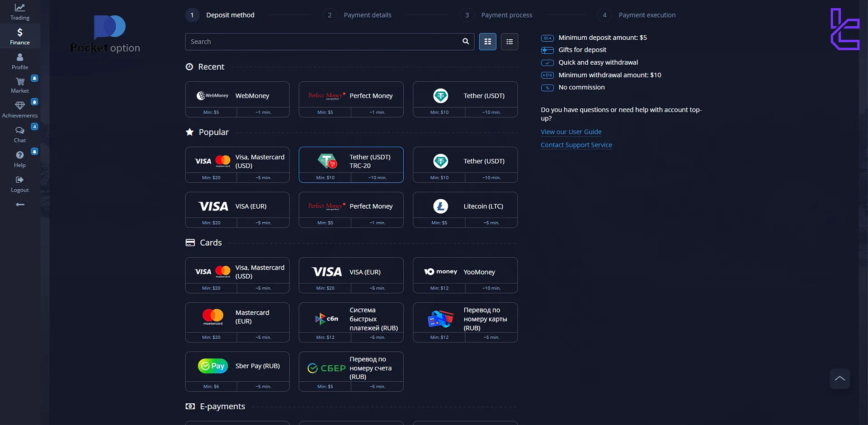Viewport: 868px width, 425px height.
Task: Choose Tether (USDT) in Popular section
Action: (x=465, y=165)
